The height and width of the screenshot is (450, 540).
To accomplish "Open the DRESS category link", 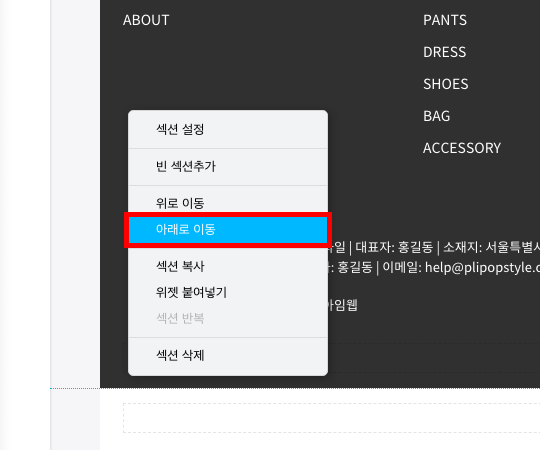I will 444,52.
